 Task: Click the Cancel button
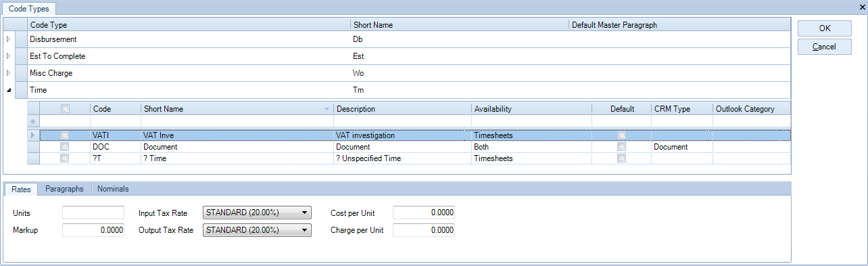click(x=824, y=47)
